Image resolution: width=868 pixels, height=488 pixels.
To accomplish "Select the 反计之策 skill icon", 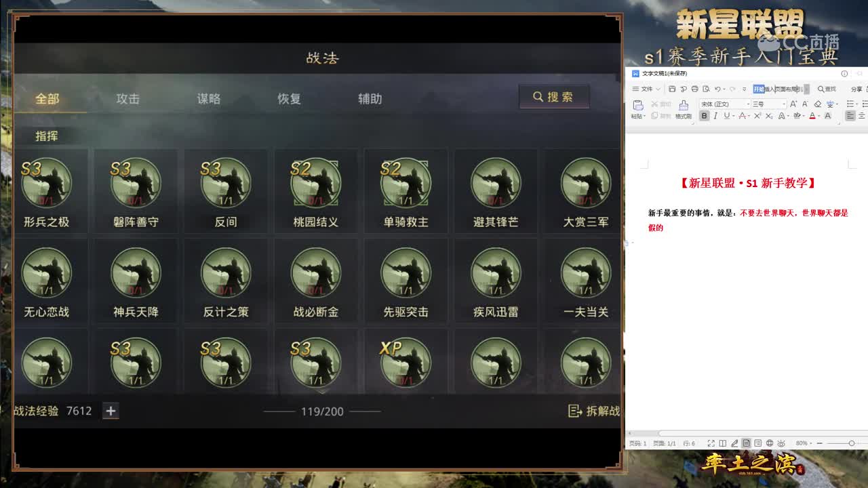I will pyautogui.click(x=226, y=273).
